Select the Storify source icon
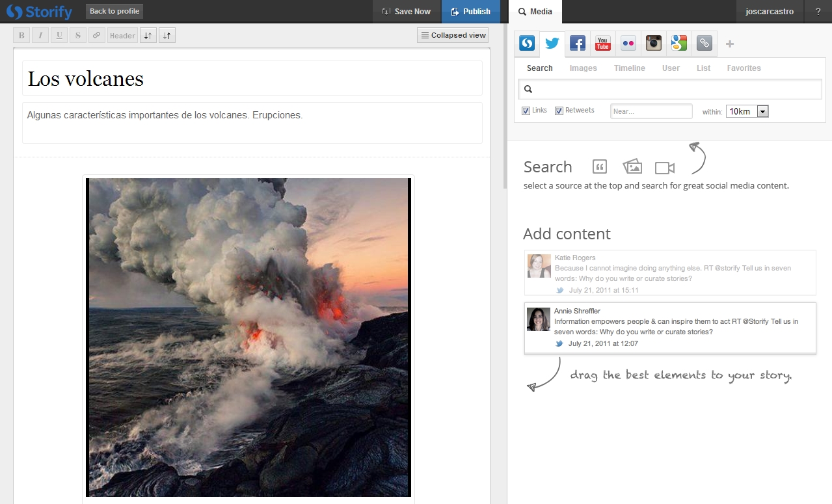Image resolution: width=832 pixels, height=504 pixels. (x=527, y=44)
